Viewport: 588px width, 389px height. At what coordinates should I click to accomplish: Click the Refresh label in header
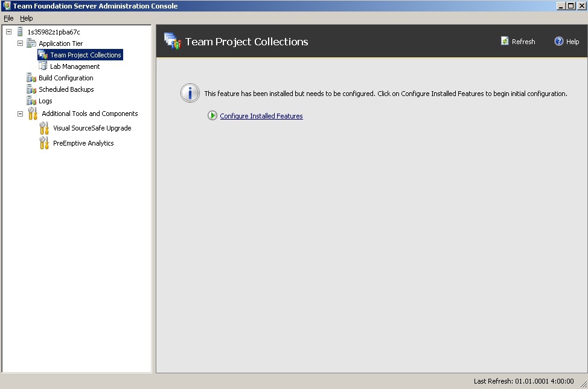(x=523, y=42)
